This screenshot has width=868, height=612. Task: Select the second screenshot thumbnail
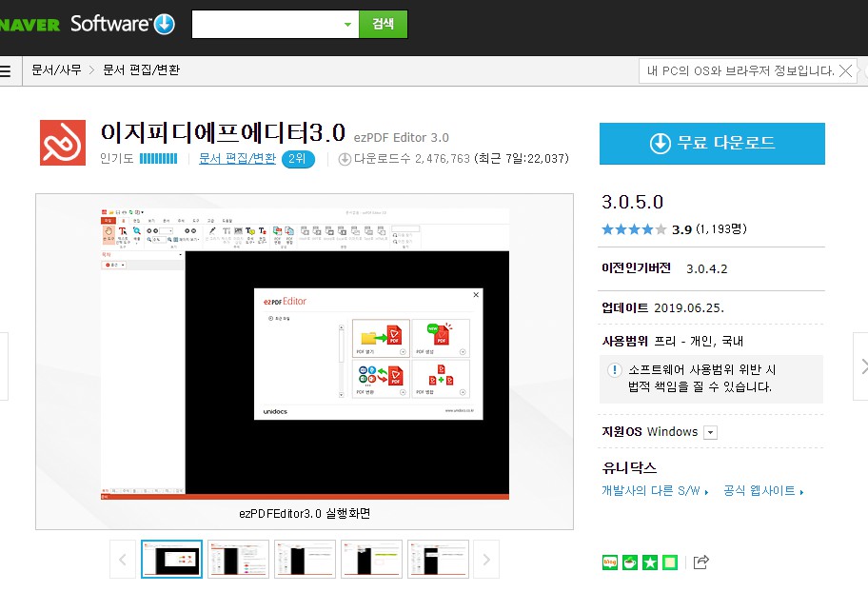(238, 560)
